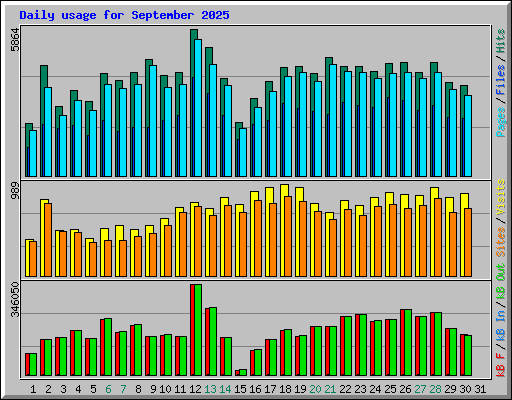The image size is (512, 400).
Task: Click day label 10 on the axis
Action: click(165, 389)
